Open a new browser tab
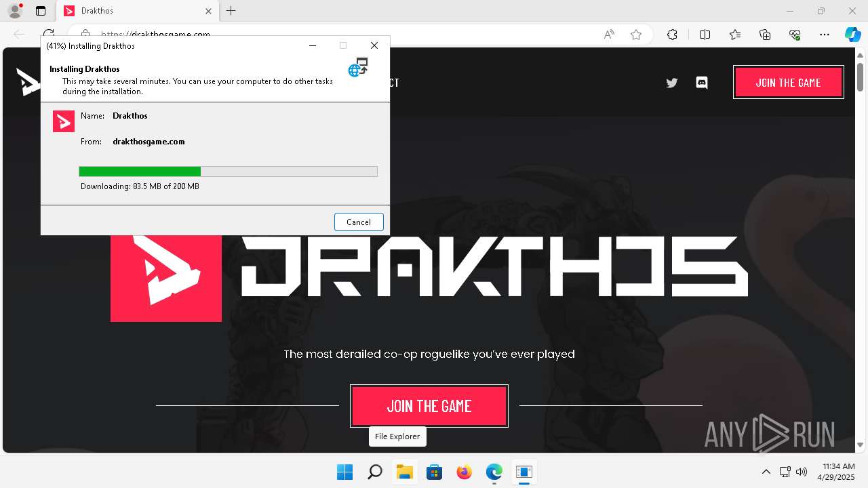The height and width of the screenshot is (488, 868). click(x=231, y=11)
